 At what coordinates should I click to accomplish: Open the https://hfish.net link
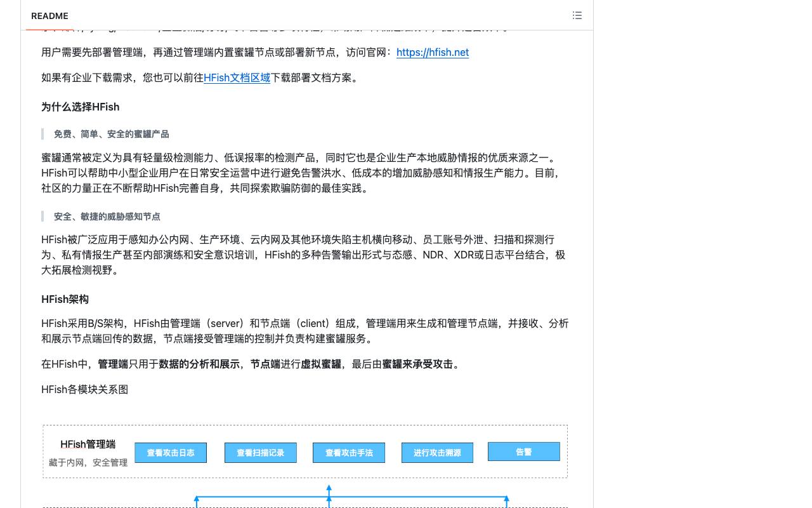[x=433, y=52]
